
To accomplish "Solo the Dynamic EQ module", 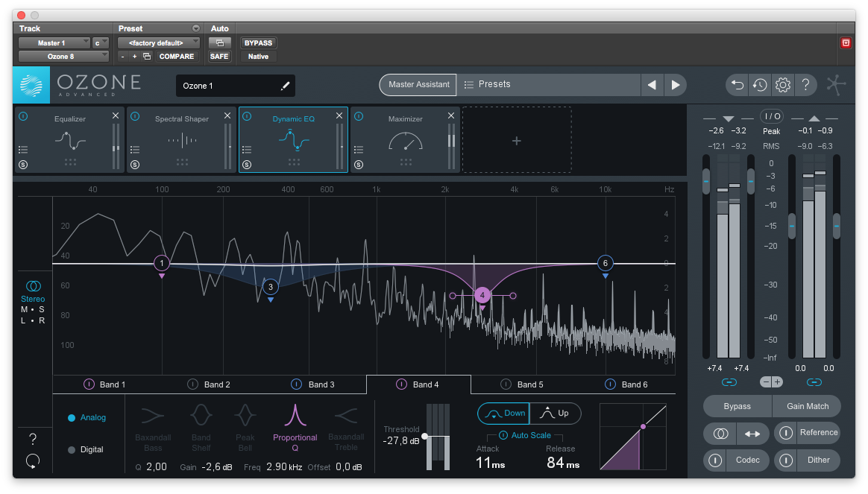I will [x=247, y=165].
